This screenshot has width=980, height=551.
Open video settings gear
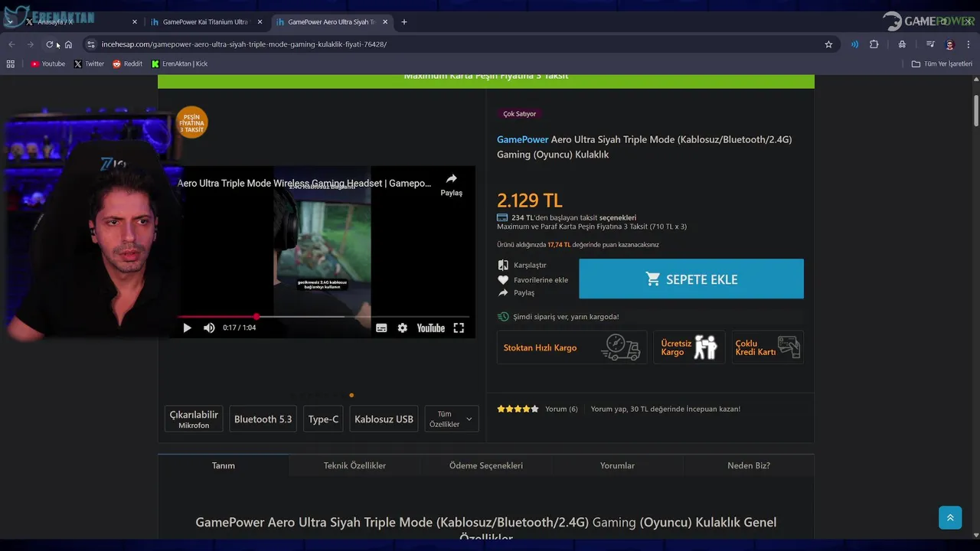click(x=403, y=328)
